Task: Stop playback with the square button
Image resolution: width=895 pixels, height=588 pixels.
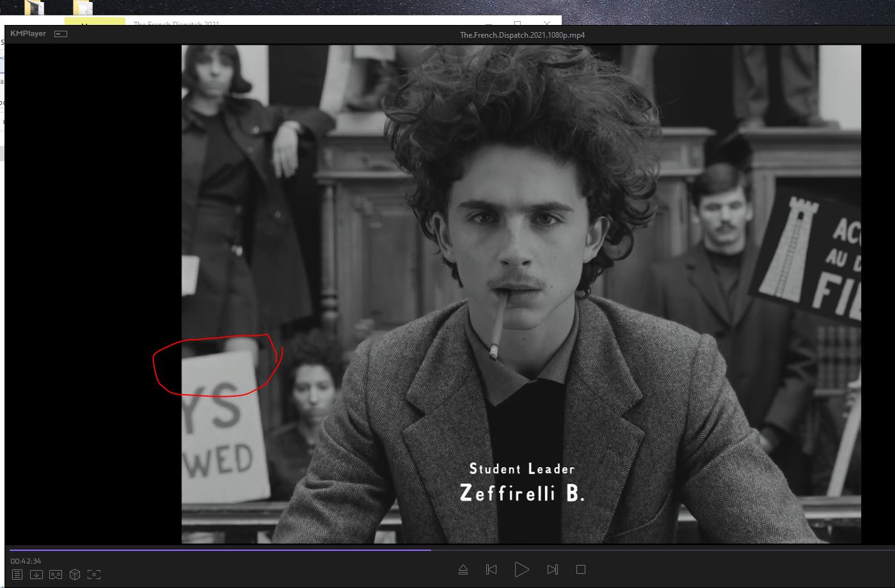Action: point(581,569)
